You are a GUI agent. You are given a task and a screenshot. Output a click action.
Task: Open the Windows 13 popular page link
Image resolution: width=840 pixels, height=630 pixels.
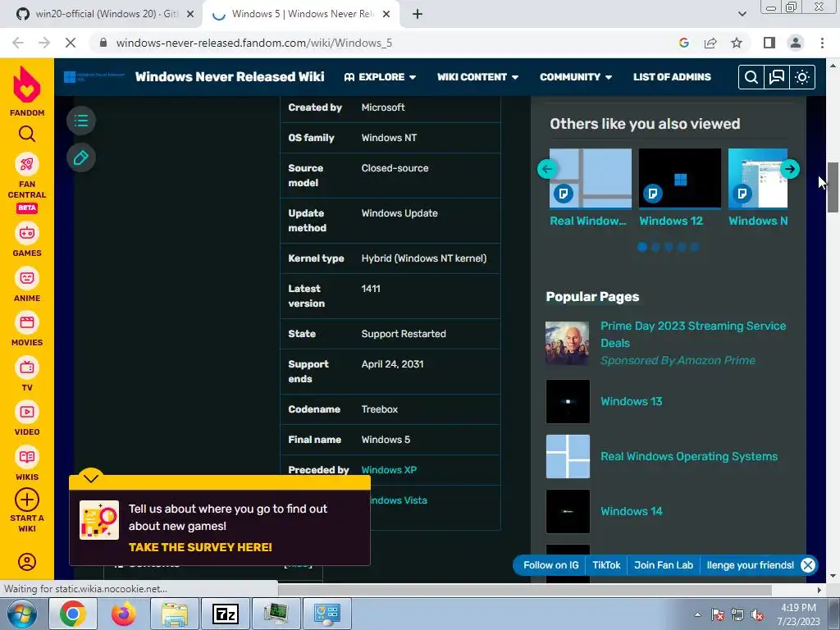click(631, 401)
